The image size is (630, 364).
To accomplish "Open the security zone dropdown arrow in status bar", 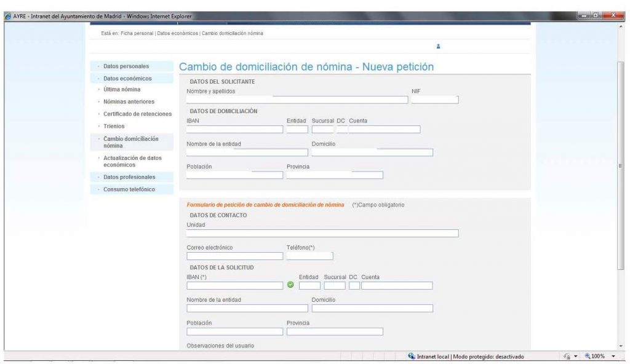I will [x=575, y=356].
